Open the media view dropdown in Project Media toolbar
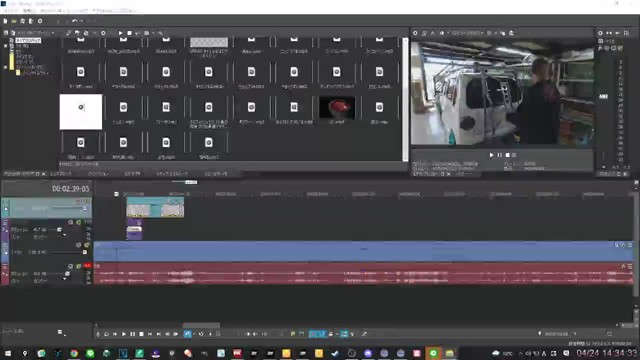This screenshot has width=640, height=360. pyautogui.click(x=53, y=33)
